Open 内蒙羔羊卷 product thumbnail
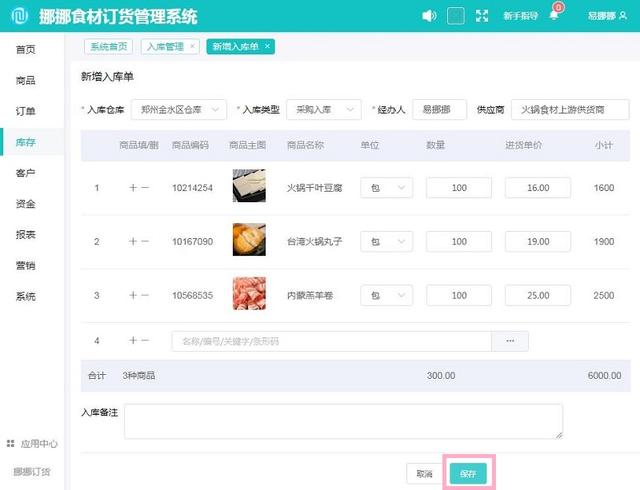The height and width of the screenshot is (490, 640). point(249,294)
